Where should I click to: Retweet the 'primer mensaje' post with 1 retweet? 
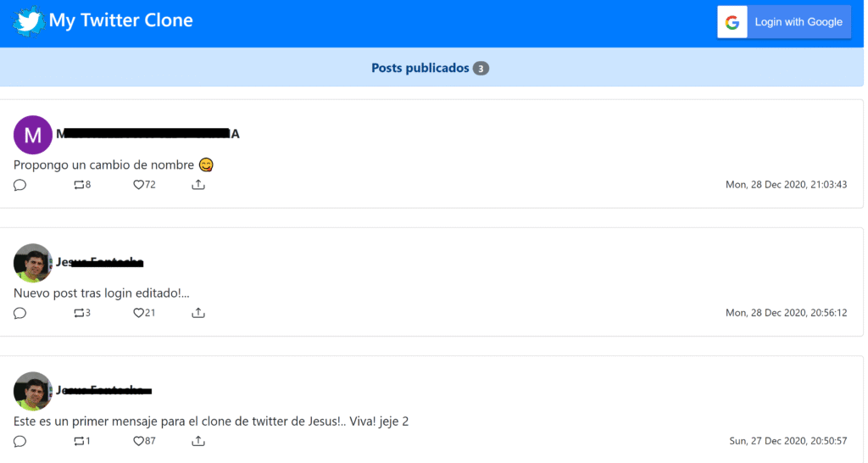point(80,441)
